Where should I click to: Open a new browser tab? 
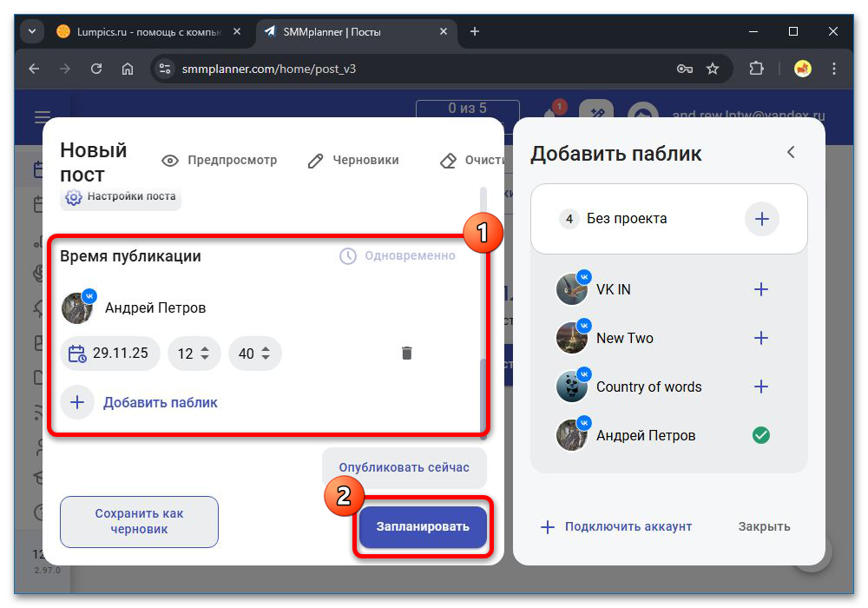(475, 31)
